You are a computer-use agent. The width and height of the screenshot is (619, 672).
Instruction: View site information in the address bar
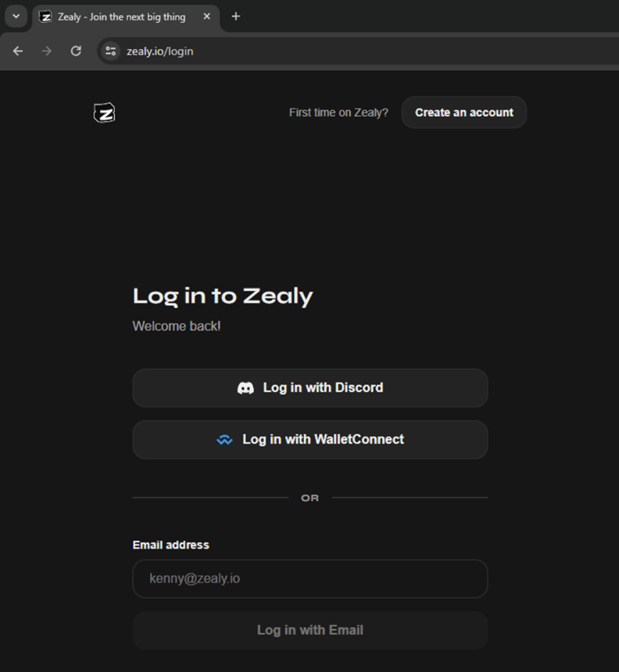tap(110, 51)
